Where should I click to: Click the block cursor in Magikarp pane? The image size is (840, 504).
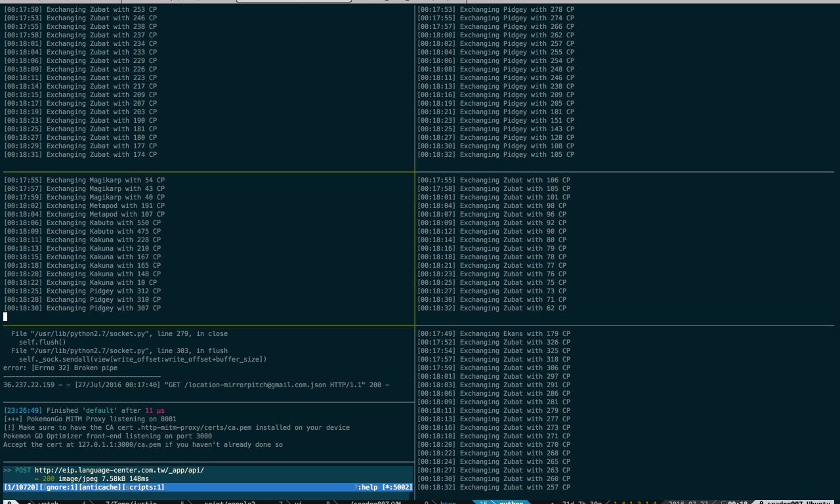pyautogui.click(x=5, y=316)
